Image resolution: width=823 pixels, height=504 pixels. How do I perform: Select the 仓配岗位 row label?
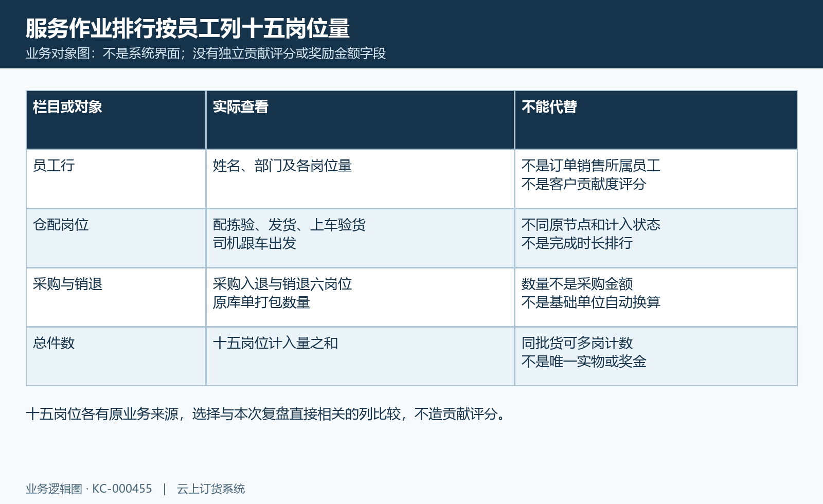pos(61,225)
